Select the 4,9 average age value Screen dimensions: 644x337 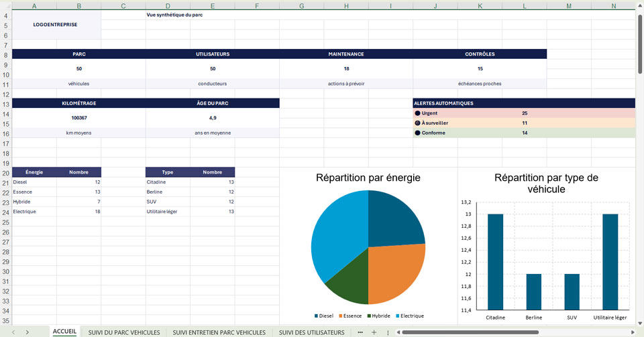(x=213, y=118)
